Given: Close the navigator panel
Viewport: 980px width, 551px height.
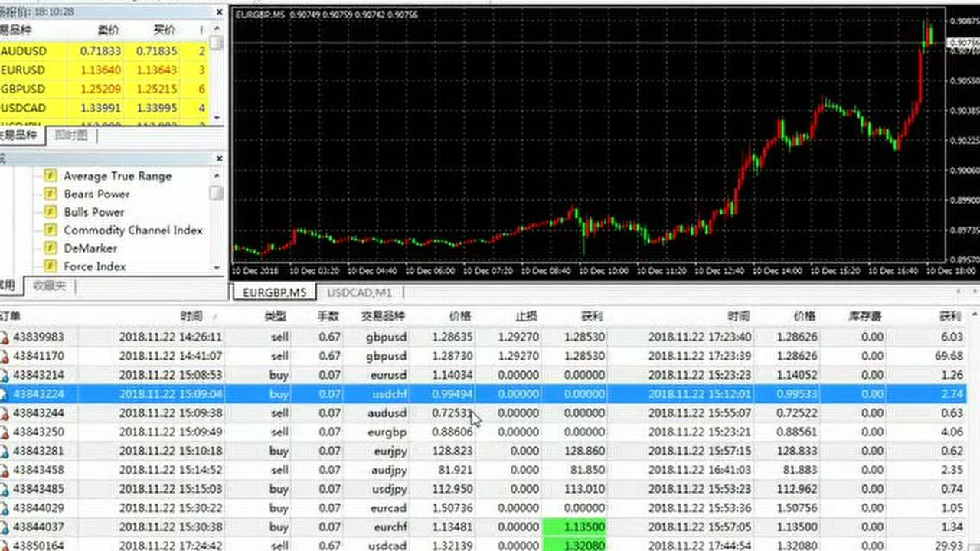Looking at the screenshot, I should coord(219,158).
